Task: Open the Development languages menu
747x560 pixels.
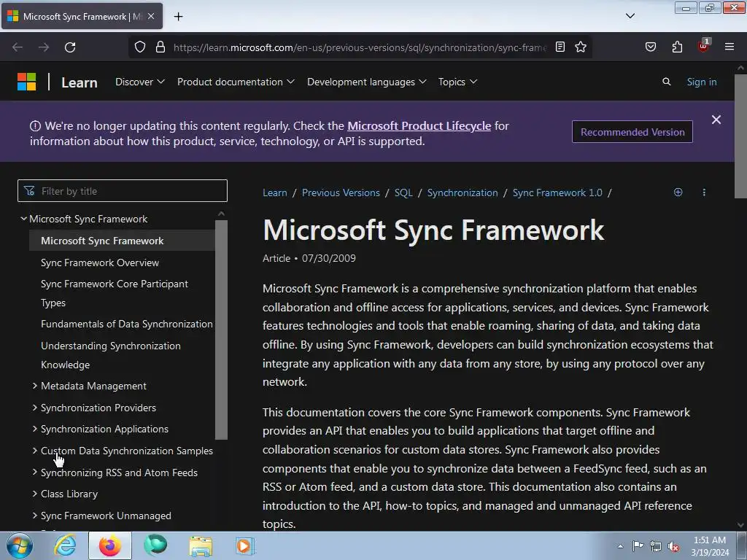Action: (366, 82)
